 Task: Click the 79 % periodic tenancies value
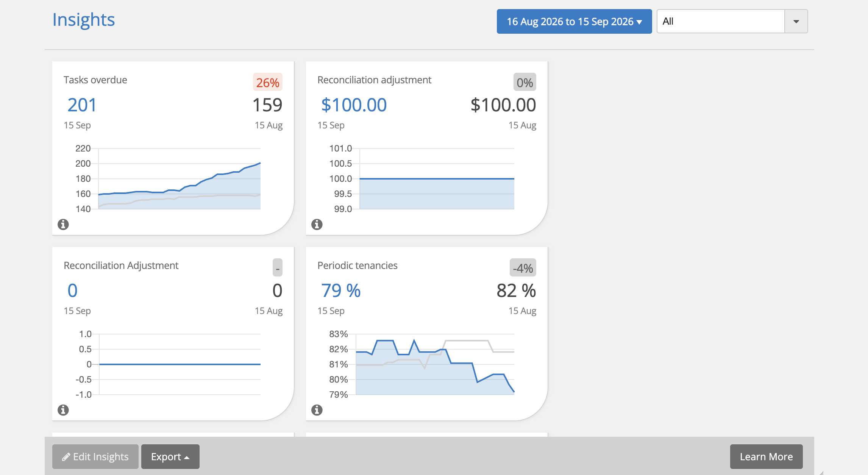[x=341, y=291]
